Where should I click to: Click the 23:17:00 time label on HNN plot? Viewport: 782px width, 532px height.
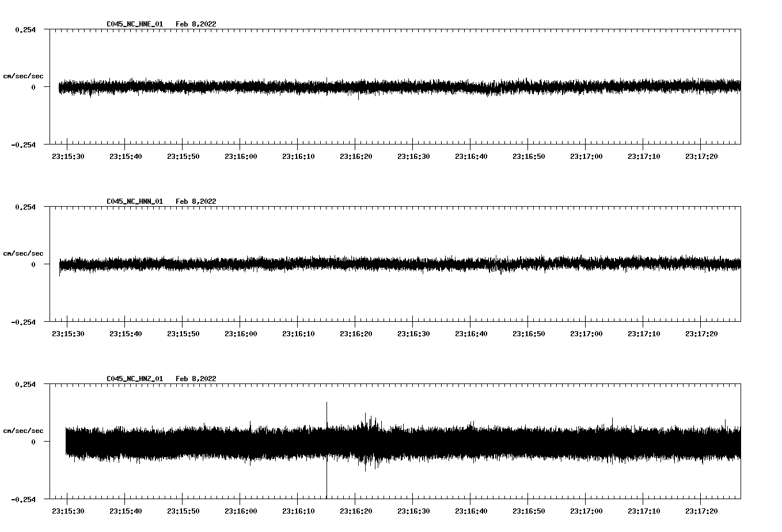tap(586, 334)
